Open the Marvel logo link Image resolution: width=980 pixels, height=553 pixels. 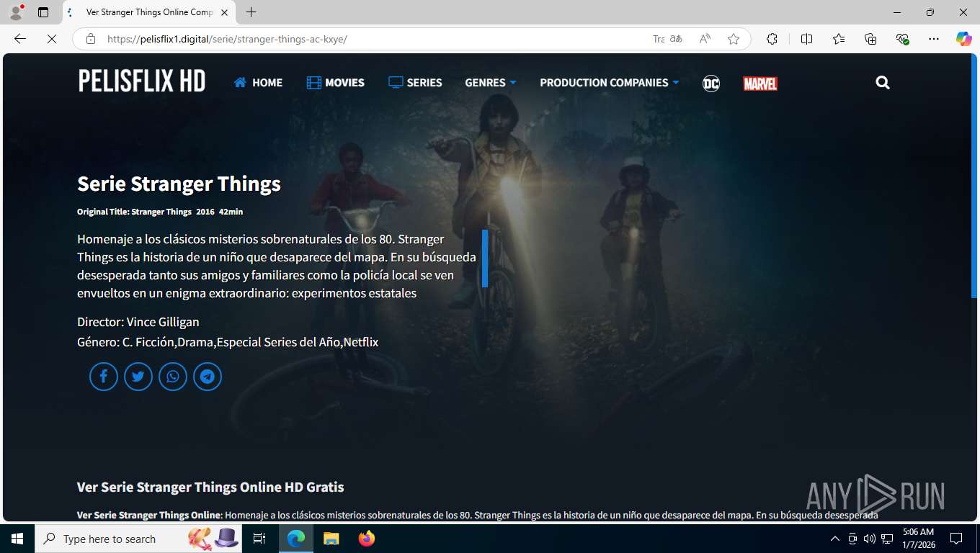coord(760,84)
